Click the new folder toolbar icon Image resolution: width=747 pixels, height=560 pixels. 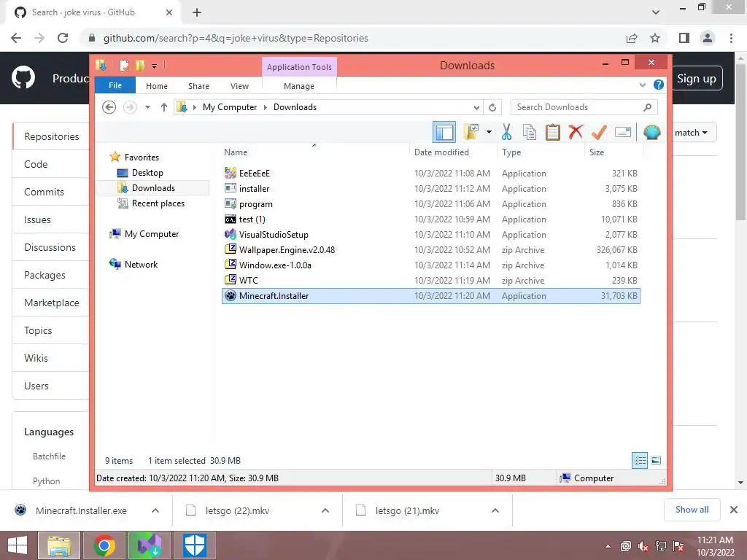click(471, 132)
